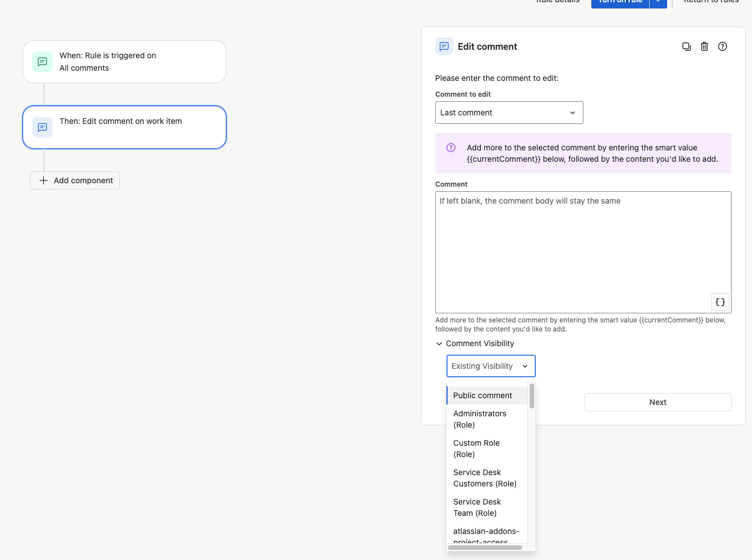The height and width of the screenshot is (560, 752).
Task: Click the Next button
Action: click(658, 402)
